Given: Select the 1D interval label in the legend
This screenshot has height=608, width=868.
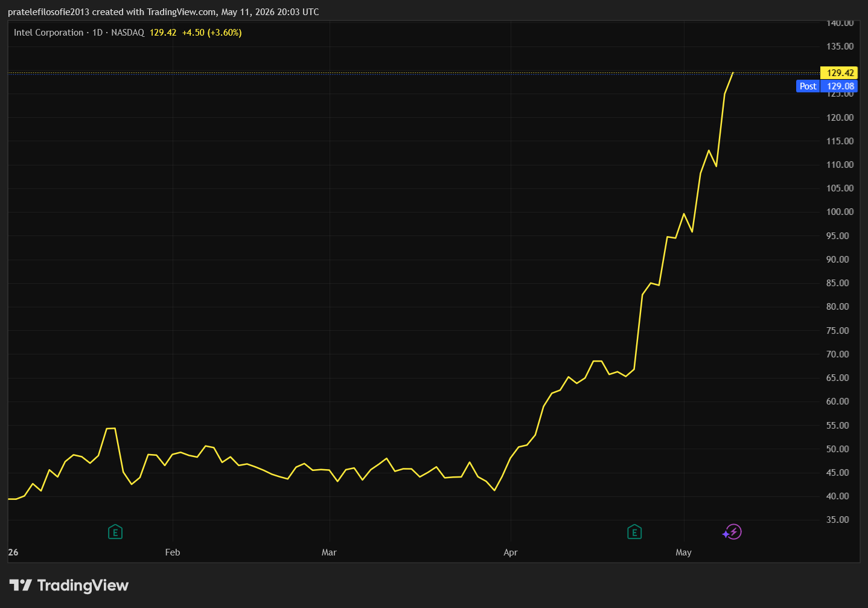Looking at the screenshot, I should click(97, 33).
